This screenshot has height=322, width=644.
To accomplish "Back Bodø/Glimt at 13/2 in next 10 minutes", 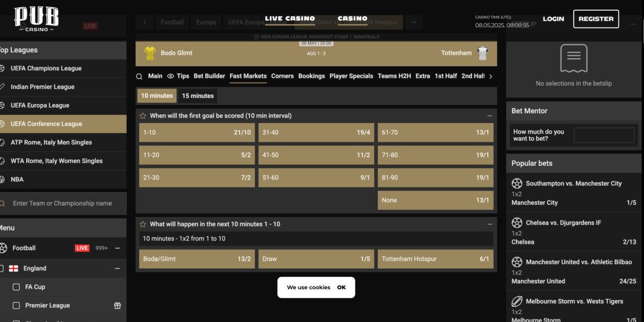I will pos(197,259).
